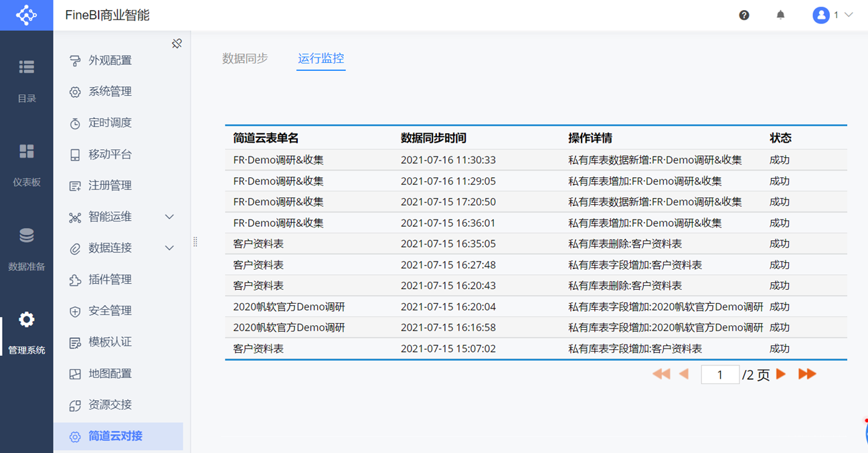Click the 智能运维 icon

[x=75, y=217]
